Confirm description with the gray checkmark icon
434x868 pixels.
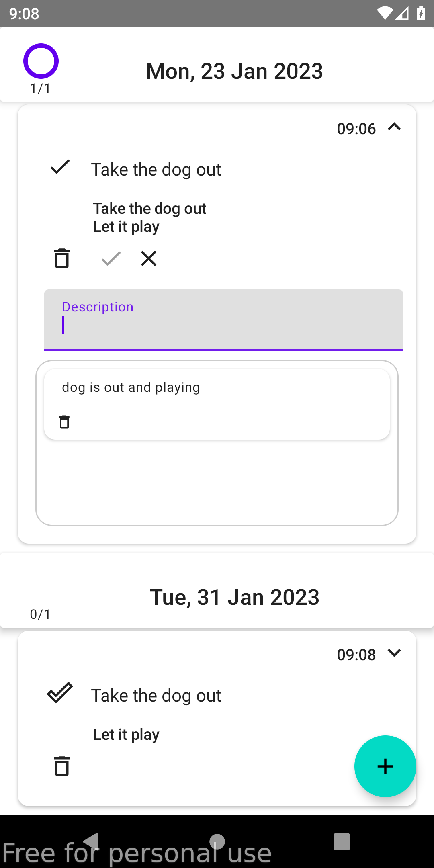click(111, 258)
